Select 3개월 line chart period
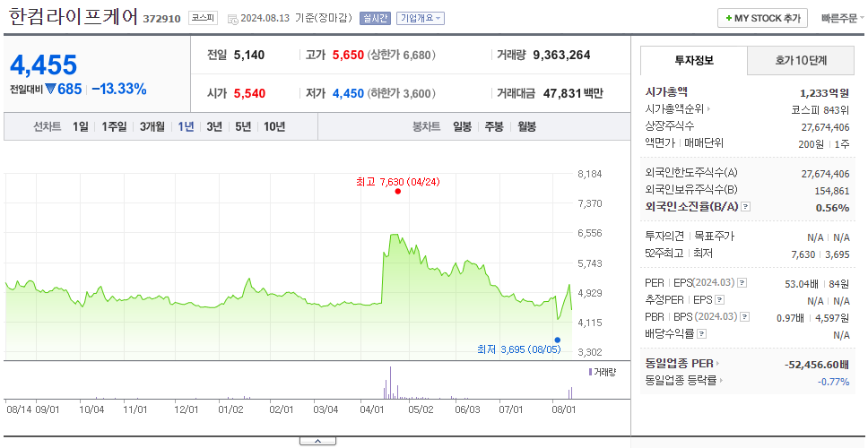 point(152,126)
